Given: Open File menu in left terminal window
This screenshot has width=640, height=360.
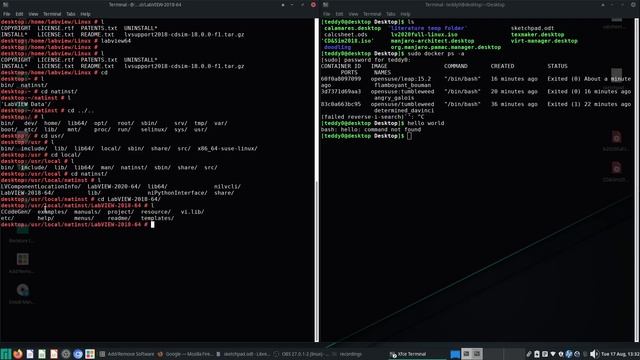Looking at the screenshot, I should tap(7, 14).
